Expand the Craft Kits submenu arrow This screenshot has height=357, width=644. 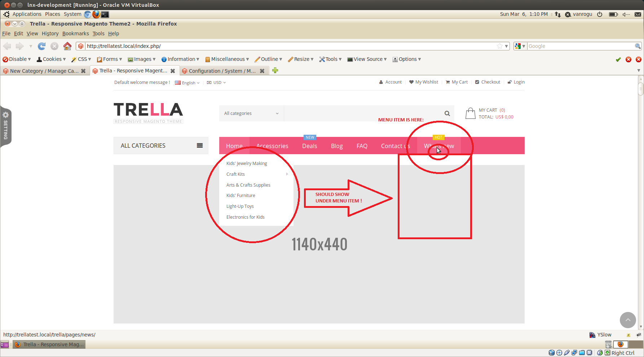[x=287, y=174]
